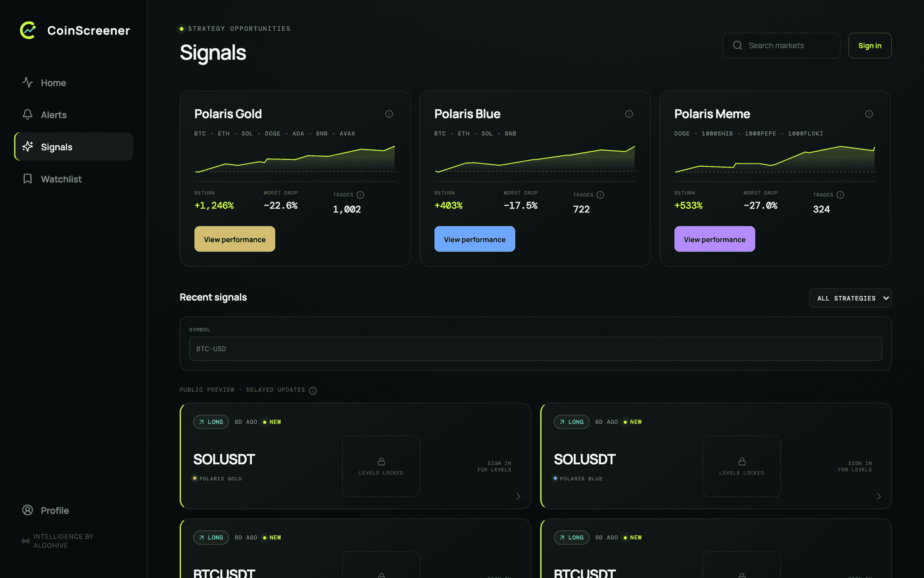Click the Profile user icon
This screenshot has height=578, width=924.
coord(28,510)
